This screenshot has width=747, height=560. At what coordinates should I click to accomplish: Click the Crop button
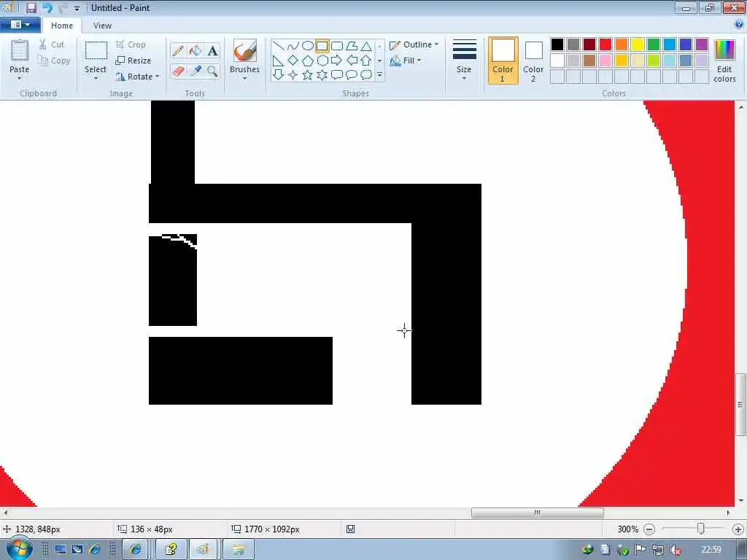(131, 44)
